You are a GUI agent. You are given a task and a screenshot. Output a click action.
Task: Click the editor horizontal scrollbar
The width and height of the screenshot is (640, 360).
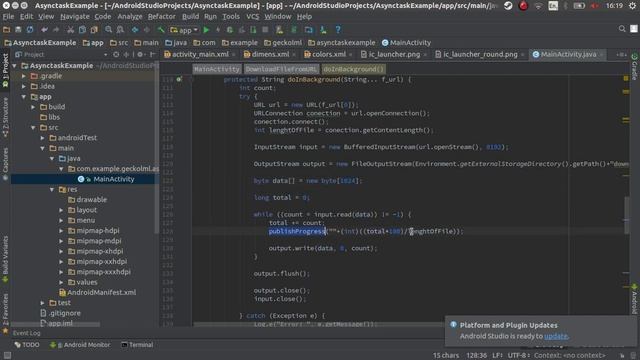click(318, 325)
